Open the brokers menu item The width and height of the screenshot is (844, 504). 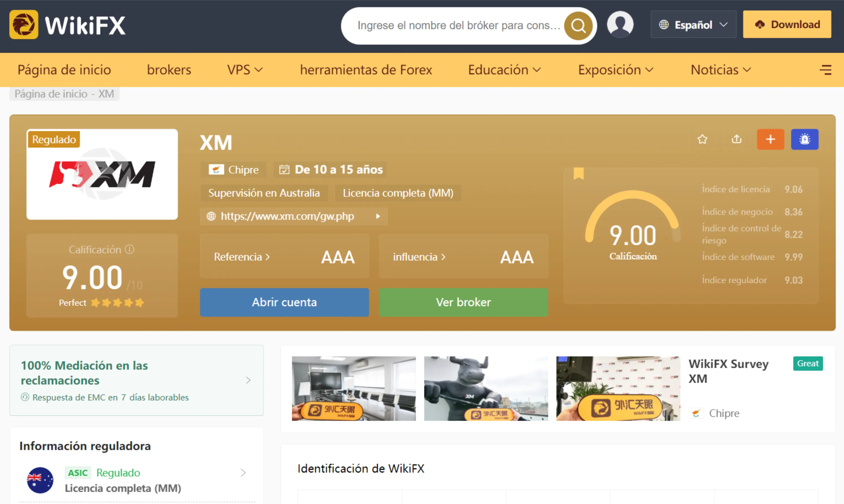pyautogui.click(x=169, y=70)
